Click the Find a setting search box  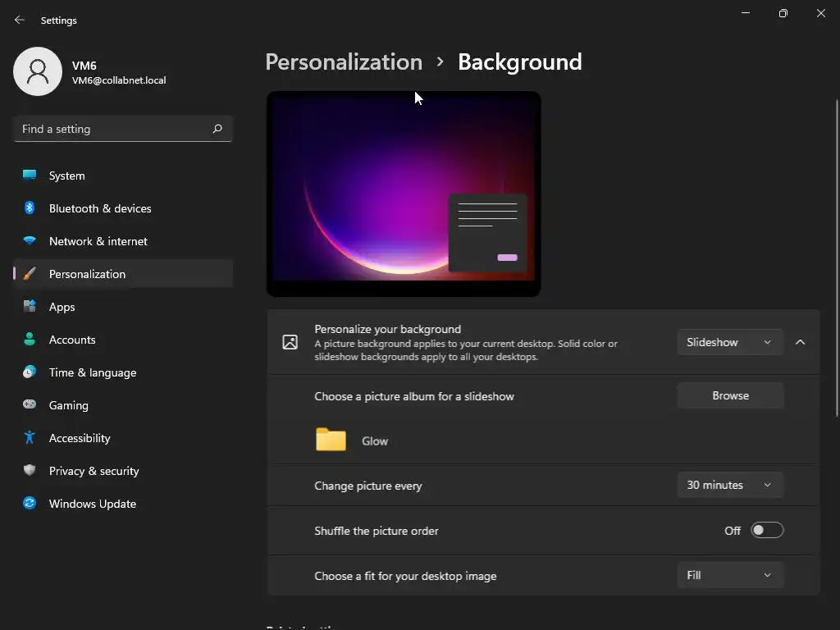click(123, 129)
